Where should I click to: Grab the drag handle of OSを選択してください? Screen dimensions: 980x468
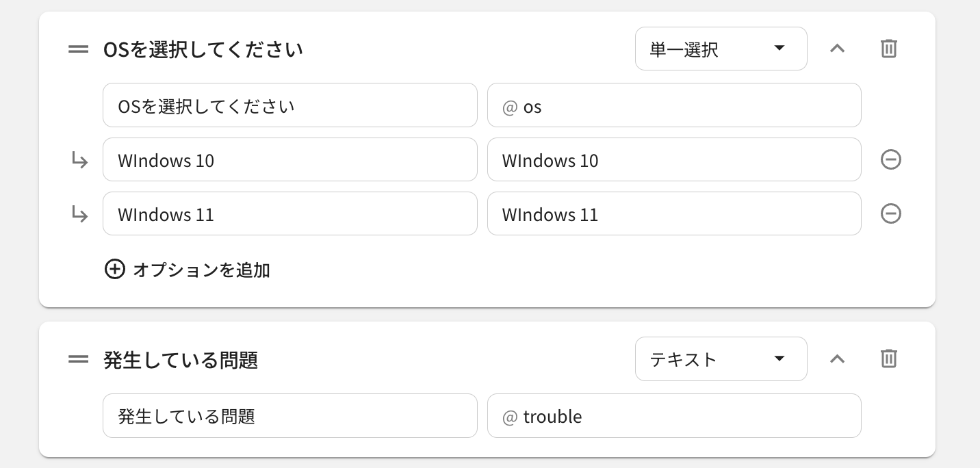tap(79, 49)
